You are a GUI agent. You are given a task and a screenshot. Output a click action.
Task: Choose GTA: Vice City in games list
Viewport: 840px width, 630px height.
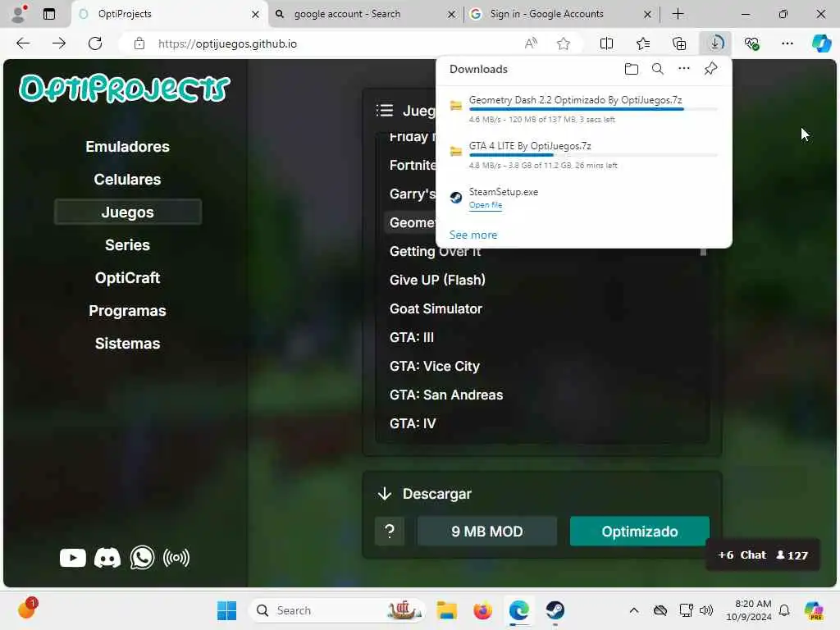[435, 367]
